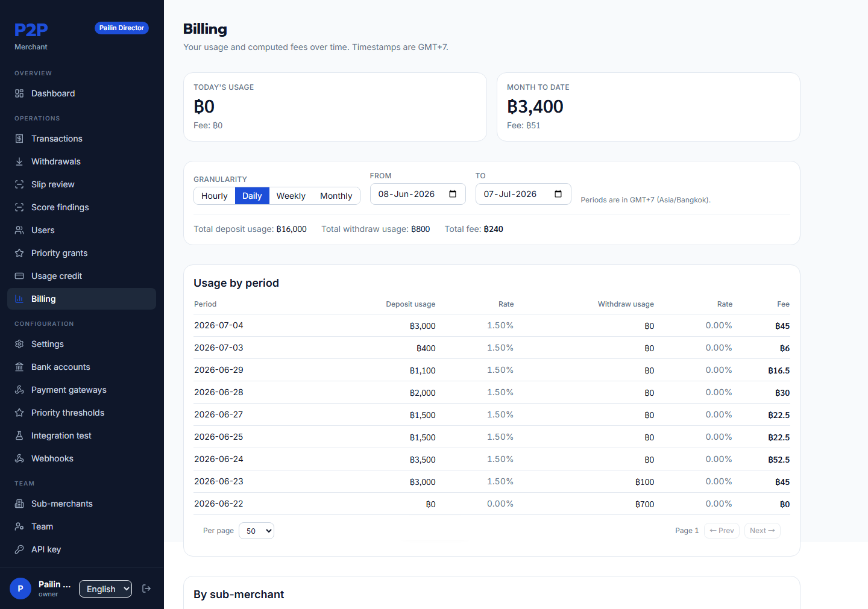
Task: Open the English language selector
Action: [105, 589]
